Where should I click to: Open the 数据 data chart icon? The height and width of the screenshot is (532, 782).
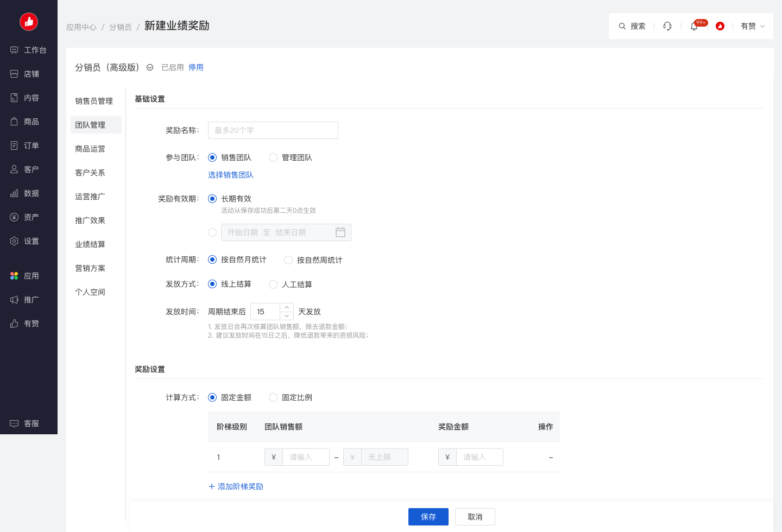pyautogui.click(x=14, y=193)
